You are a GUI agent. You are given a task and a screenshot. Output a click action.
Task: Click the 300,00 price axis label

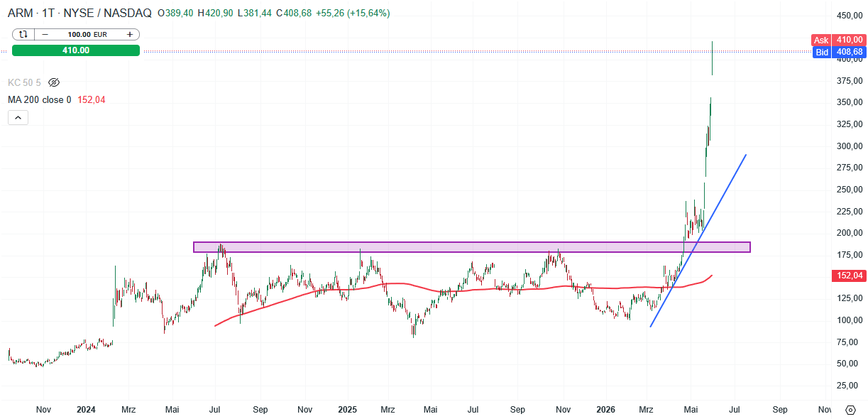(x=849, y=146)
